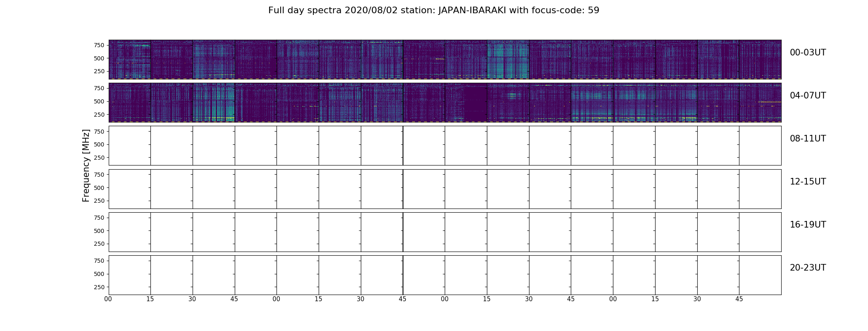Click the 500 tick of the 12-15UT row
Screen dimensions: 868x331
click(99, 188)
